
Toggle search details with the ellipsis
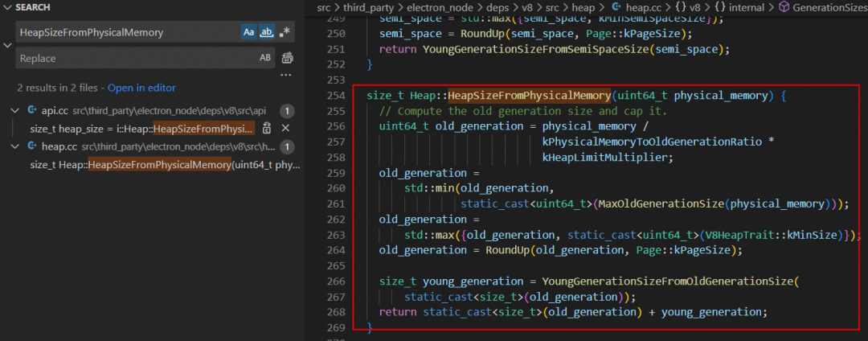[286, 75]
